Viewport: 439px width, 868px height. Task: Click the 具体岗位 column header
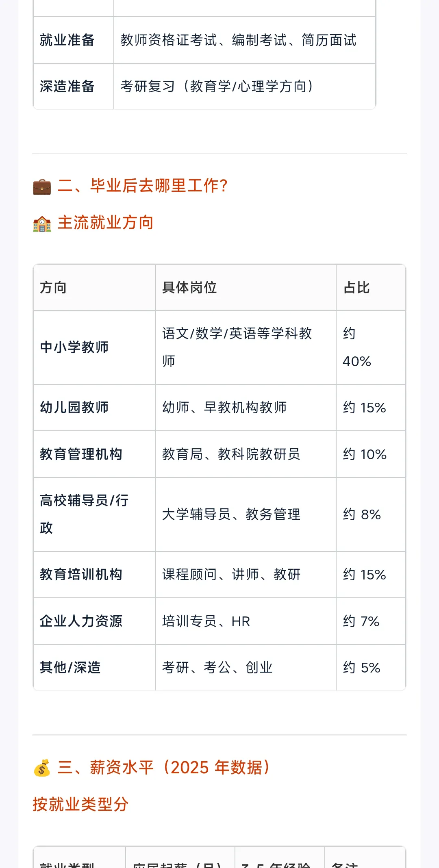(246, 288)
